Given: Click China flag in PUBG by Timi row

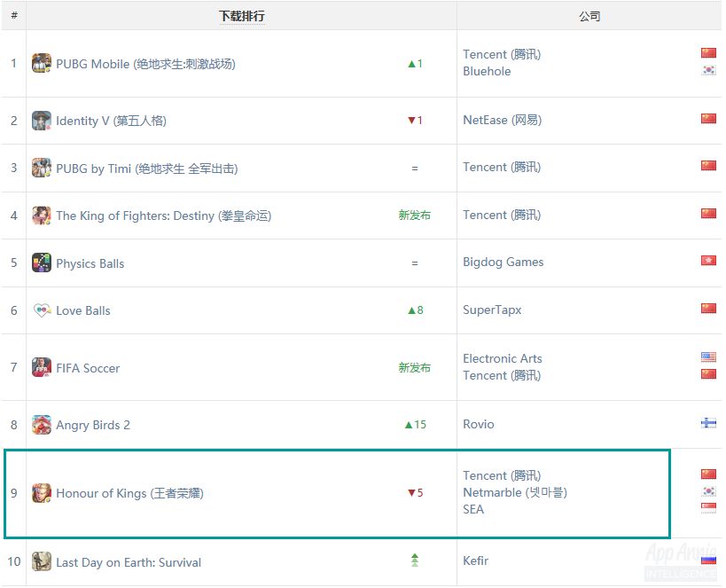Looking at the screenshot, I should click(x=708, y=166).
